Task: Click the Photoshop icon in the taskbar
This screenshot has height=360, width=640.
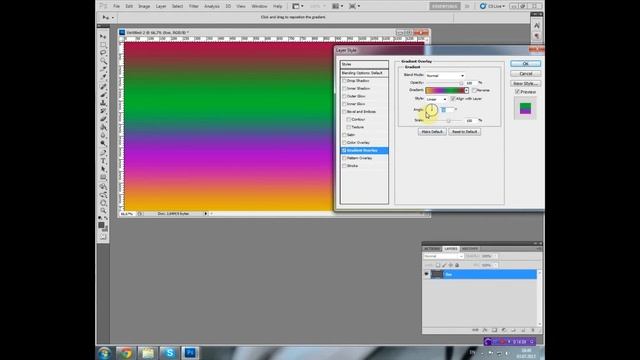Action: [x=190, y=353]
